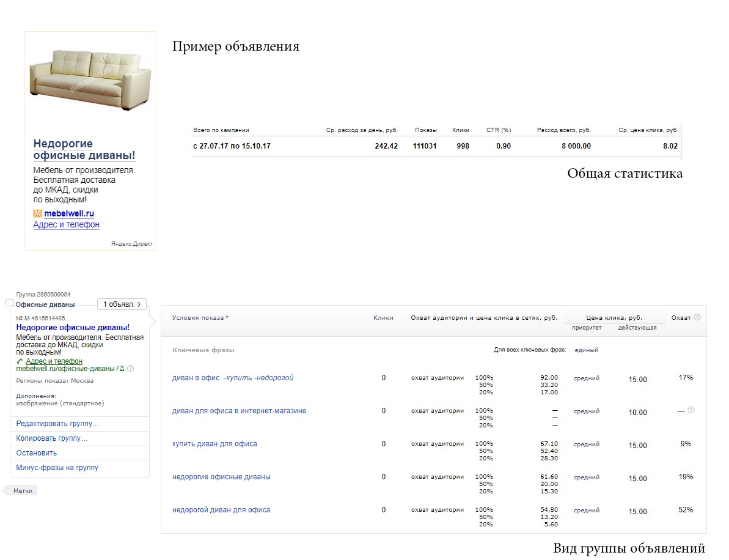Viewport: 729px width, 560px height.
Task: Open keyword 'диван в офис -купить -недорогой'
Action: coord(232,378)
